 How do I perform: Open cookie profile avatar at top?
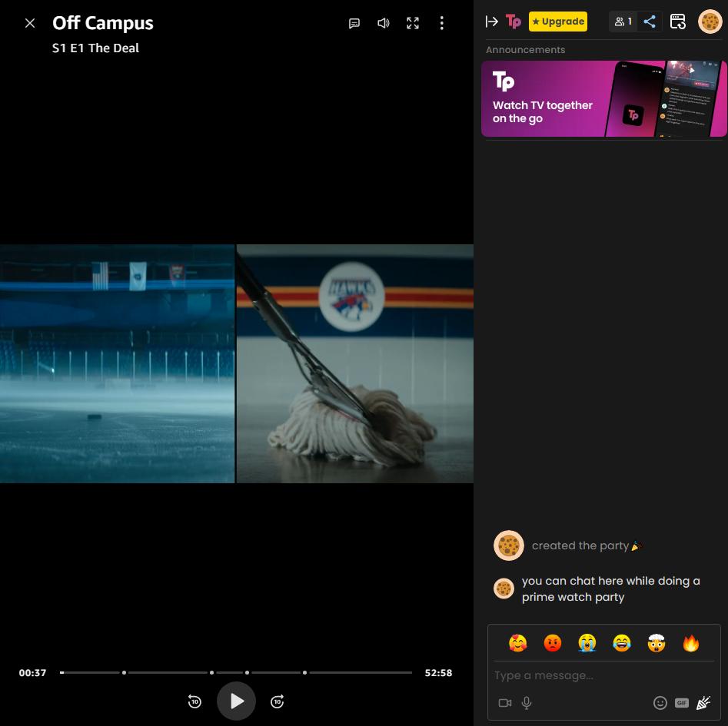click(710, 22)
